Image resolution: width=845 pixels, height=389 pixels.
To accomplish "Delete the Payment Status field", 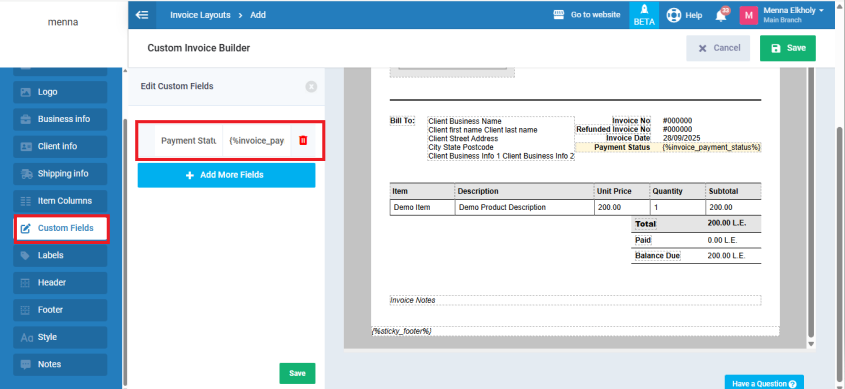I will pos(303,141).
